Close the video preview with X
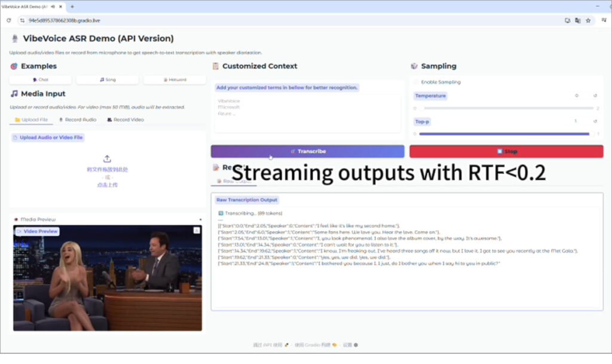Viewport: 612px width, 364px height. (x=196, y=230)
